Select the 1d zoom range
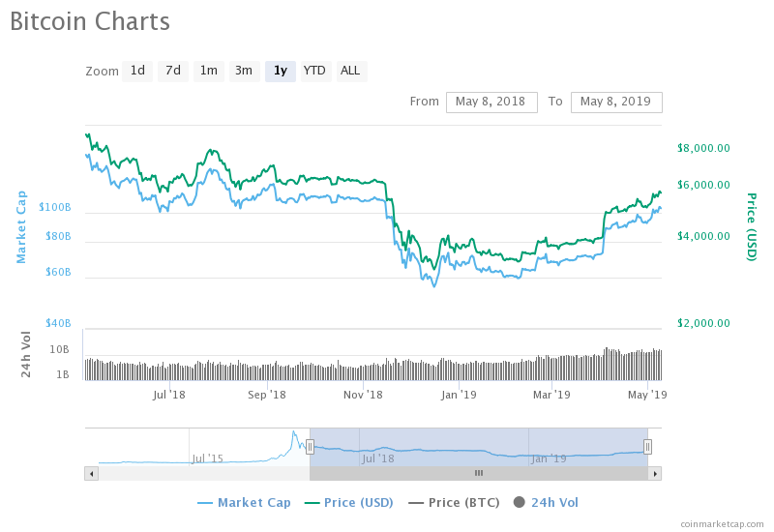 (137, 71)
